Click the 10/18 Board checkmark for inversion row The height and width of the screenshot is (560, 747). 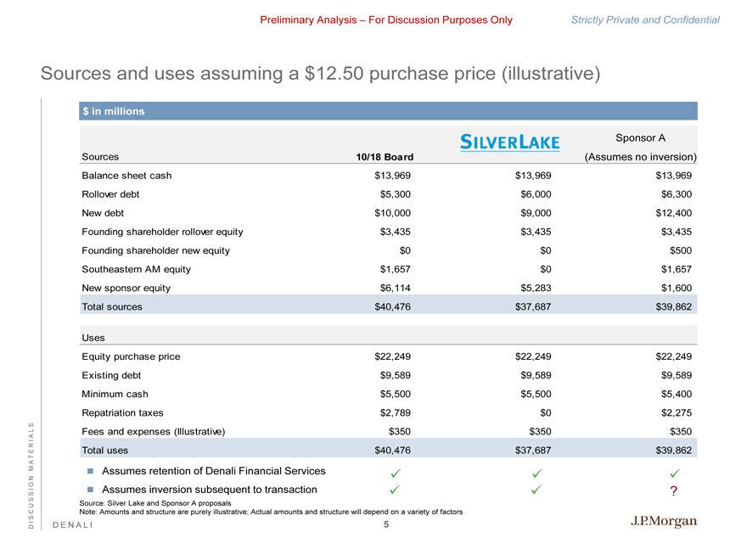tap(396, 490)
